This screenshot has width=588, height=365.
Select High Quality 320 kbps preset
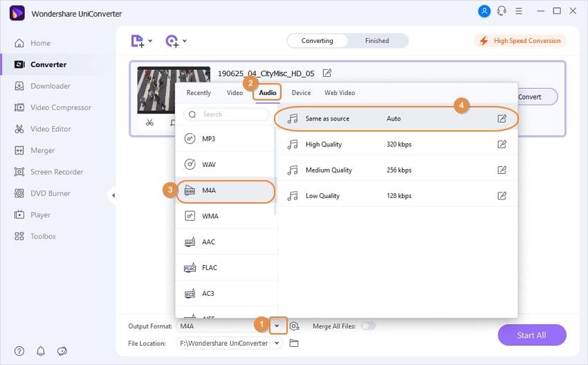pyautogui.click(x=396, y=145)
